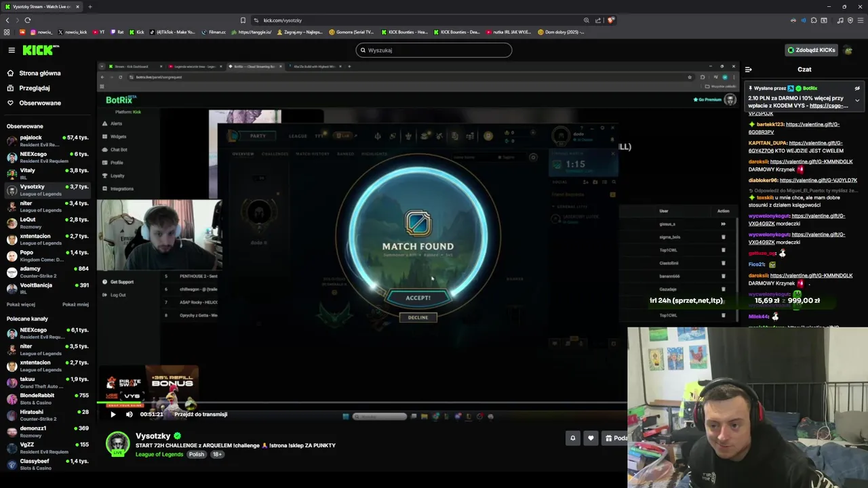Open NEEXcsgo channel in followed list
868x488 pixels.
pyautogui.click(x=47, y=157)
